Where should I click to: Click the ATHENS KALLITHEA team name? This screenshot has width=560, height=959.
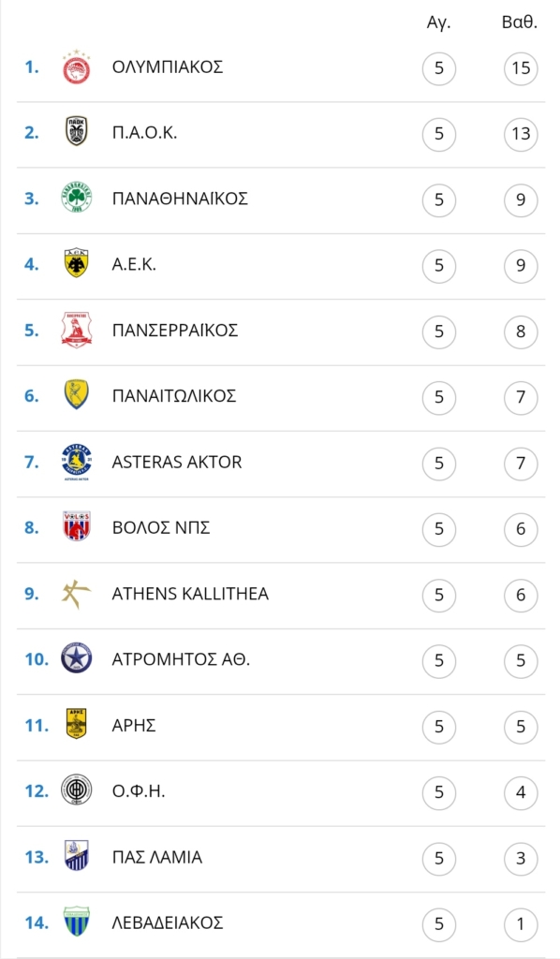190,594
